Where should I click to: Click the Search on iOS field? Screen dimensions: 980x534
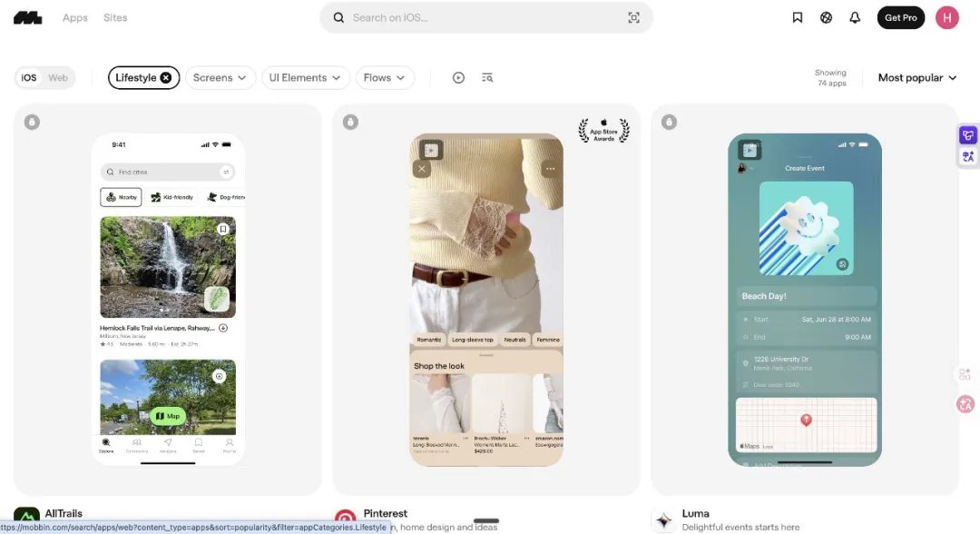click(x=486, y=17)
